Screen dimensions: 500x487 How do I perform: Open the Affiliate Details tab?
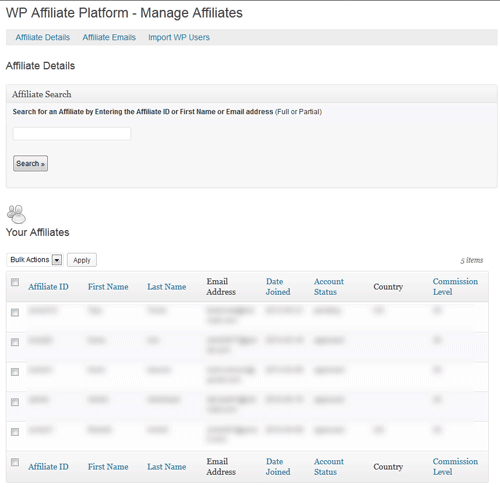[x=43, y=37]
